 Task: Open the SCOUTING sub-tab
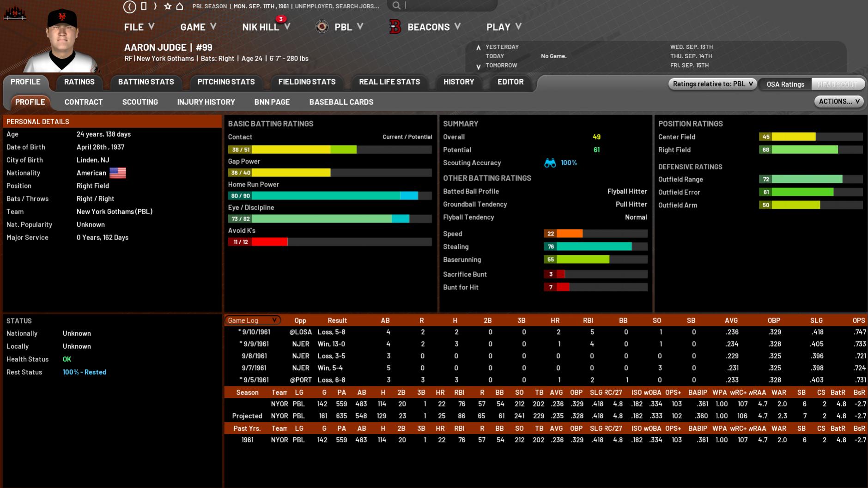tap(140, 102)
